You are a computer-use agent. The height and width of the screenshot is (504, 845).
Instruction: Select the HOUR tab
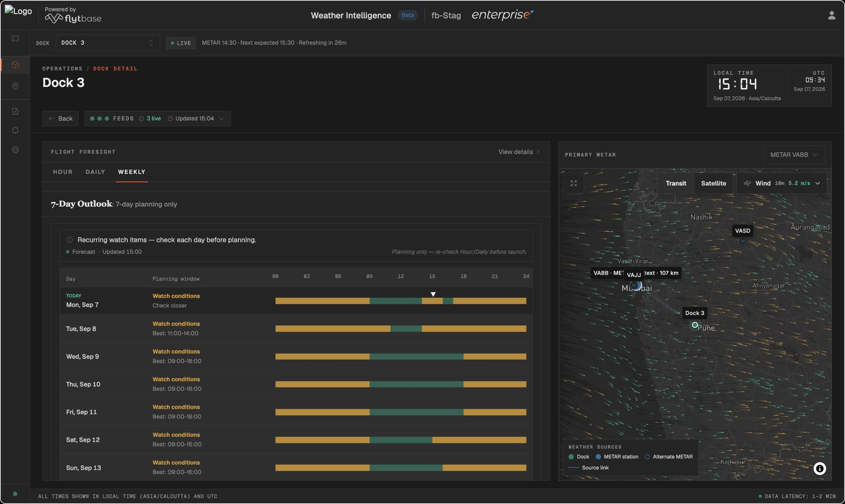coord(63,172)
